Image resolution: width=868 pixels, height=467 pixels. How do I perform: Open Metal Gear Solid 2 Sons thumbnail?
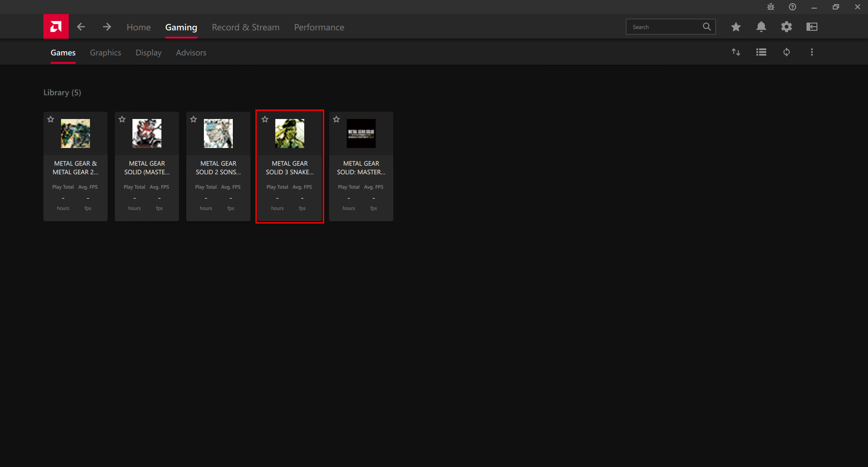pyautogui.click(x=218, y=133)
